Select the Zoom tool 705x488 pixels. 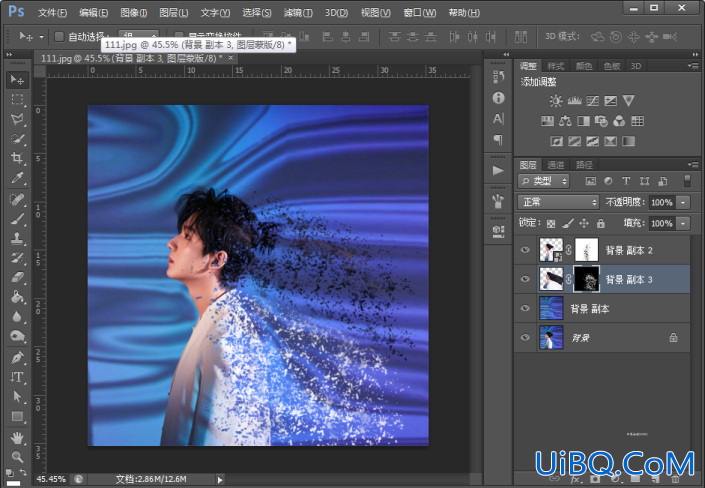(x=17, y=457)
